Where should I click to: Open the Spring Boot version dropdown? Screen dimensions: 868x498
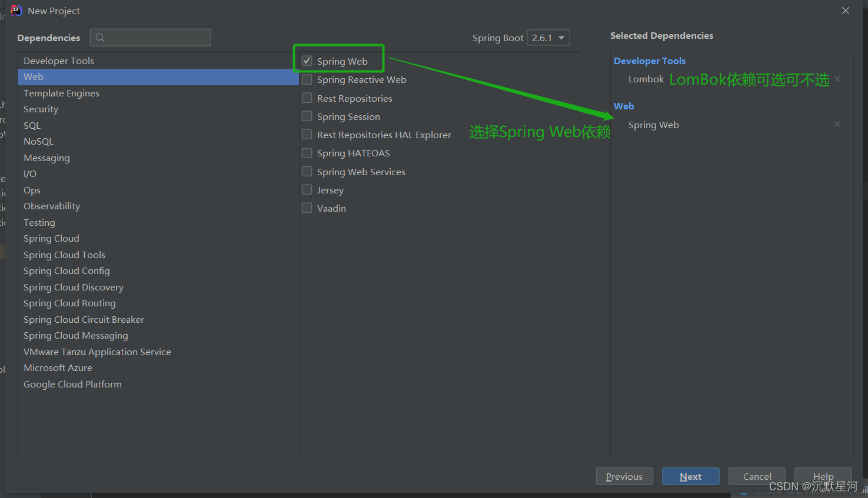coord(548,38)
